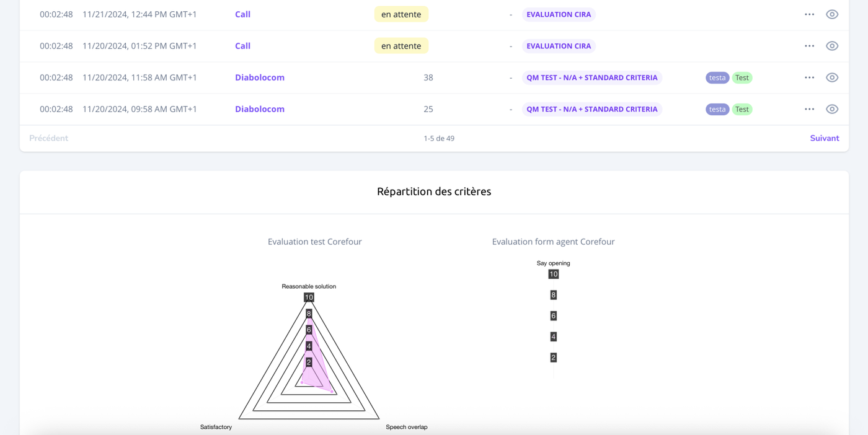Click 'en attente' status on 11/21 row
This screenshot has width=868, height=435.
pyautogui.click(x=401, y=14)
